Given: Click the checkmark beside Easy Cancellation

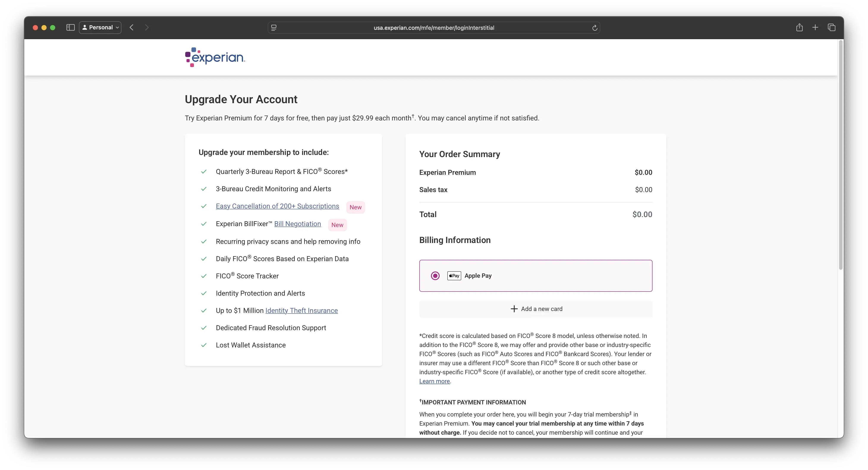Looking at the screenshot, I should pyautogui.click(x=204, y=206).
